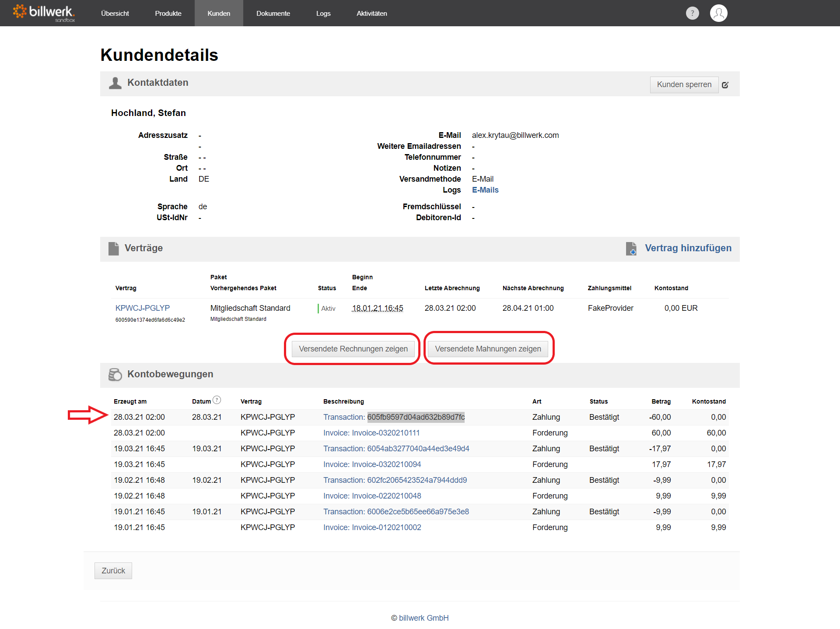840x629 pixels.
Task: Click Versendete Rechnungen zeigen button
Action: (353, 349)
